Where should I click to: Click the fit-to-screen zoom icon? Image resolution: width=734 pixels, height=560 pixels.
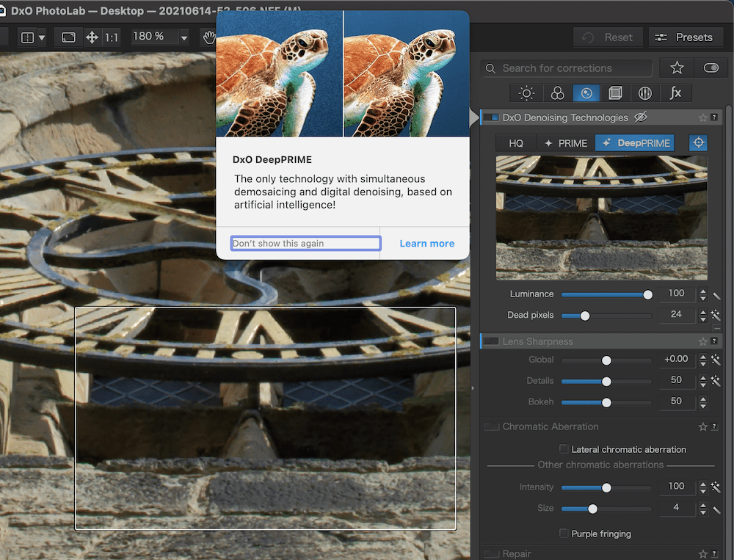click(68, 37)
